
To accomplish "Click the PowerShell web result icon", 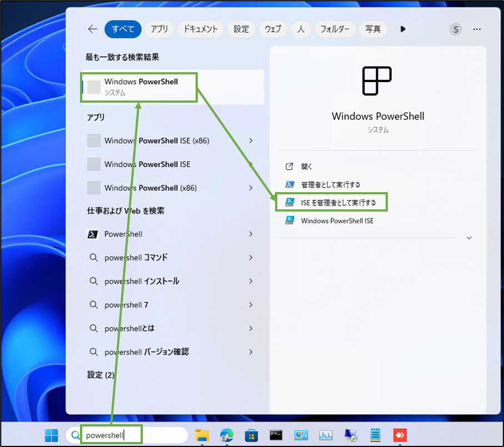I will coord(93,234).
